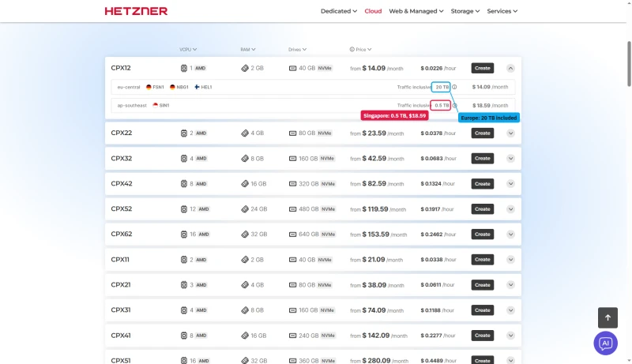Create a CPX12 server

483,69
